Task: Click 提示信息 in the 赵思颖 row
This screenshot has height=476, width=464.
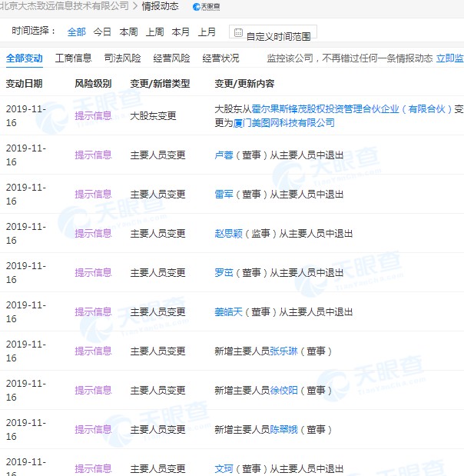Action: pos(93,234)
